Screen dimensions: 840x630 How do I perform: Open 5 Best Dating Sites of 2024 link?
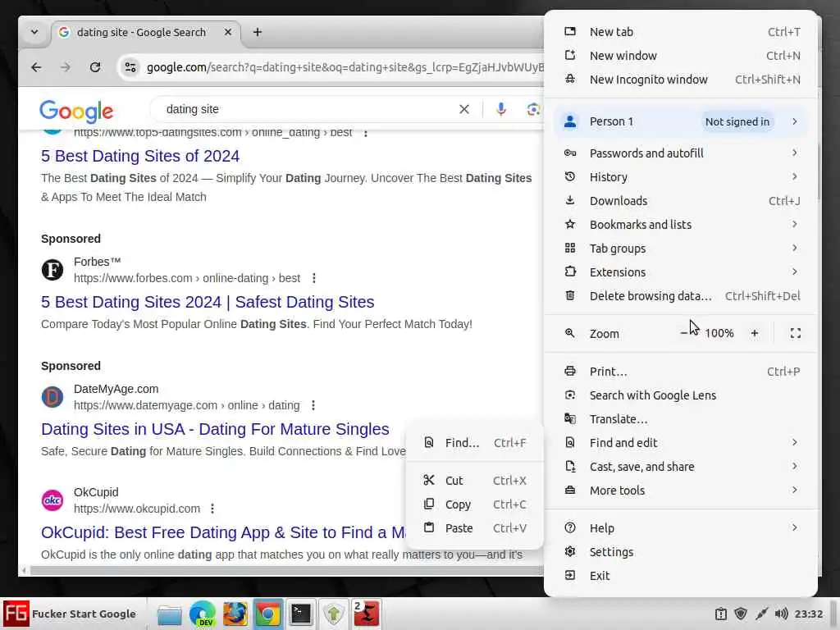[140, 156]
